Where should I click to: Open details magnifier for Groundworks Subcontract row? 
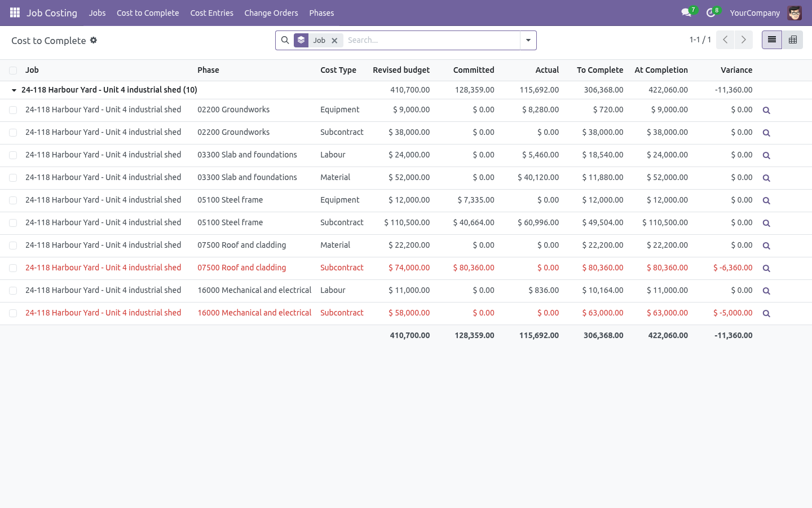(766, 133)
